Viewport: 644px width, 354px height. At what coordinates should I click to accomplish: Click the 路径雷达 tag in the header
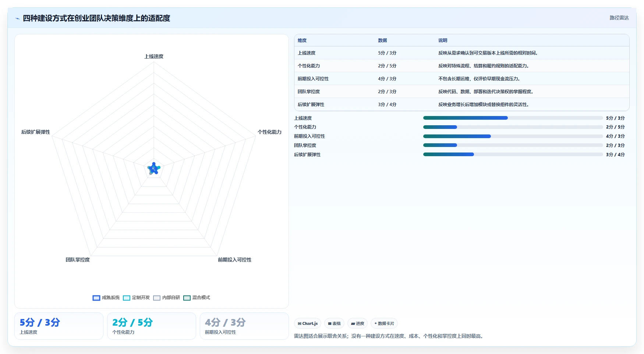[619, 18]
